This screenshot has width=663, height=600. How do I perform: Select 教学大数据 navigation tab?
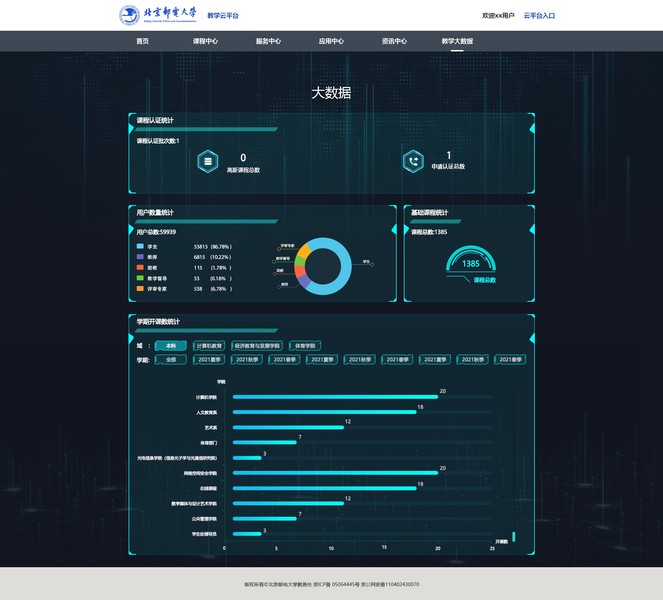click(457, 41)
